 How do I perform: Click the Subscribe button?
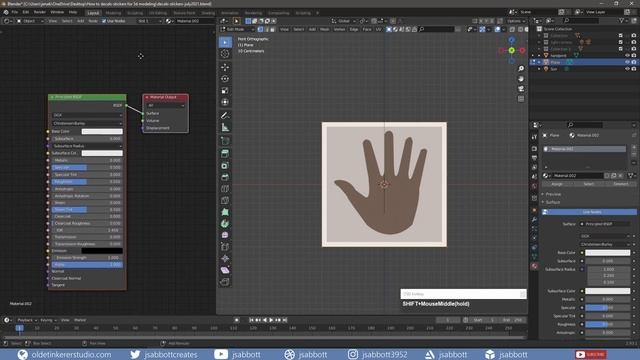click(x=591, y=354)
